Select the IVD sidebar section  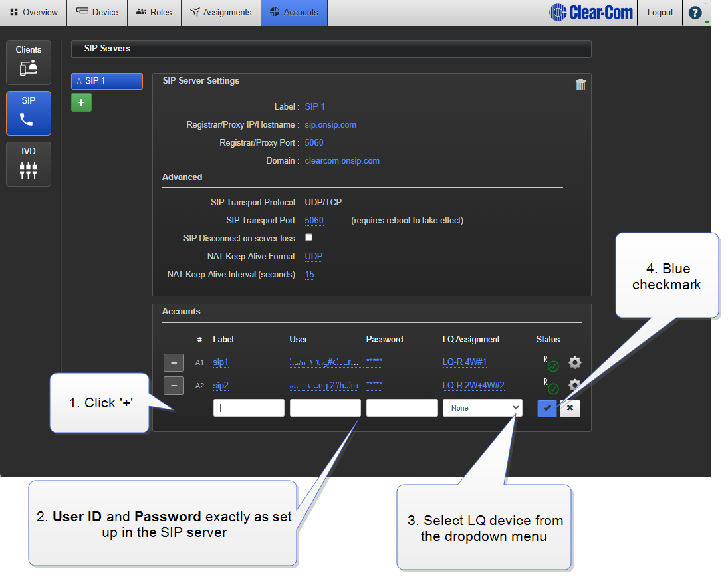click(29, 164)
